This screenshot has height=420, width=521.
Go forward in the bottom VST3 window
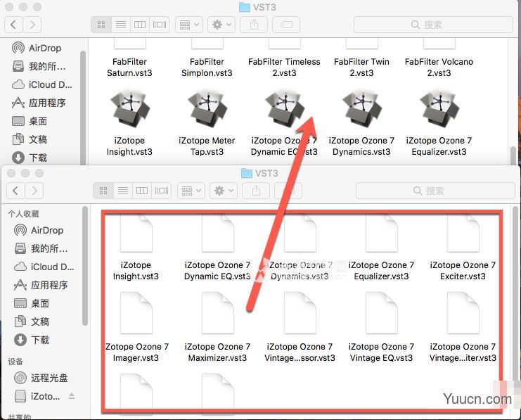pyautogui.click(x=34, y=191)
